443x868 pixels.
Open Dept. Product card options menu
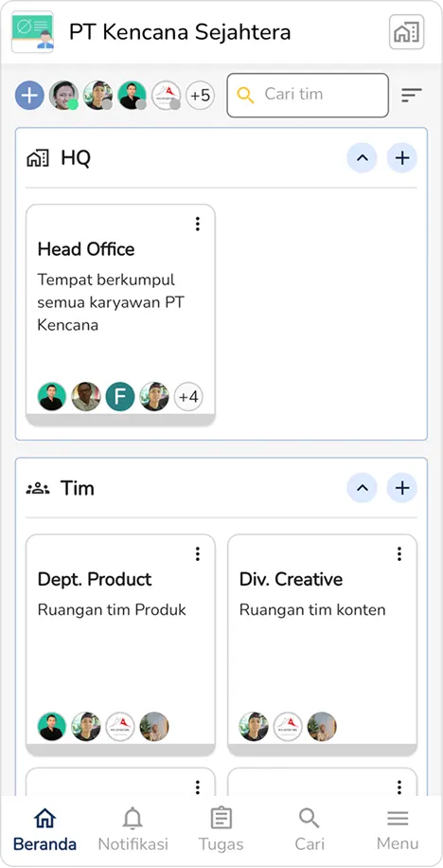(198, 554)
